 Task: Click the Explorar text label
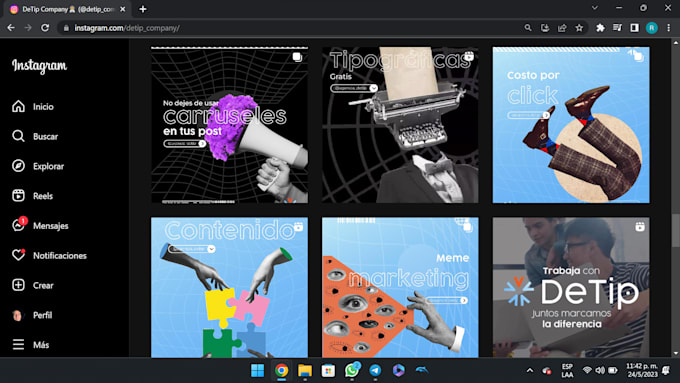[49, 166]
